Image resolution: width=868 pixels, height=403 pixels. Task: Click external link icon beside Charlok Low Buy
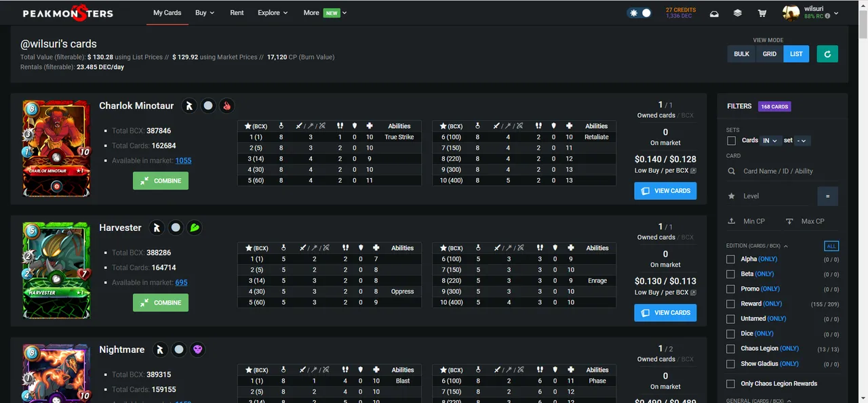(x=693, y=171)
